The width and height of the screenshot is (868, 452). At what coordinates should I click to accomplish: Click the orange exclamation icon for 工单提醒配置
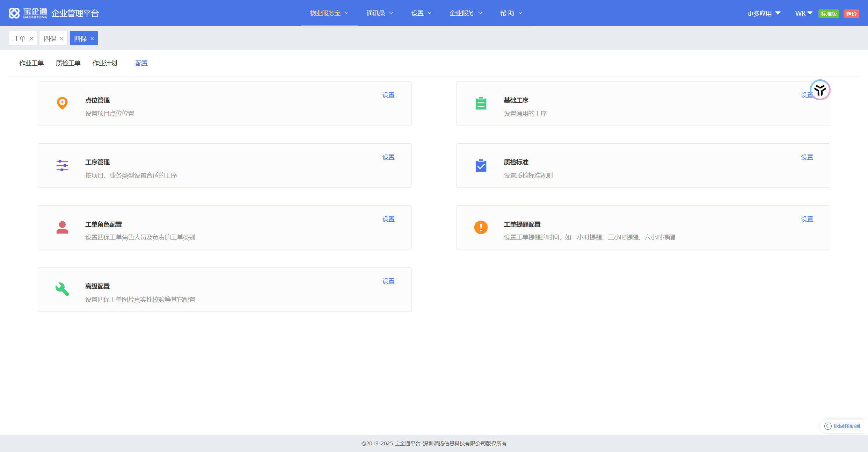point(481,228)
